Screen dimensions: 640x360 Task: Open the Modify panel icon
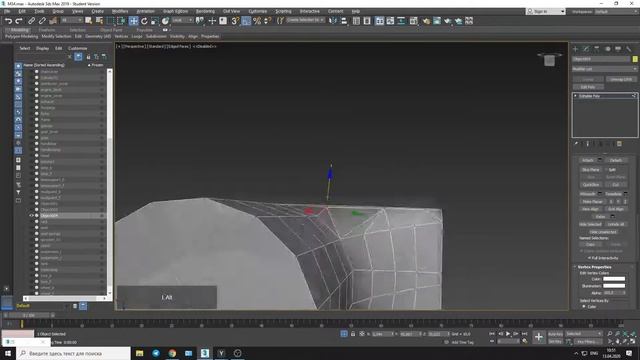click(586, 49)
